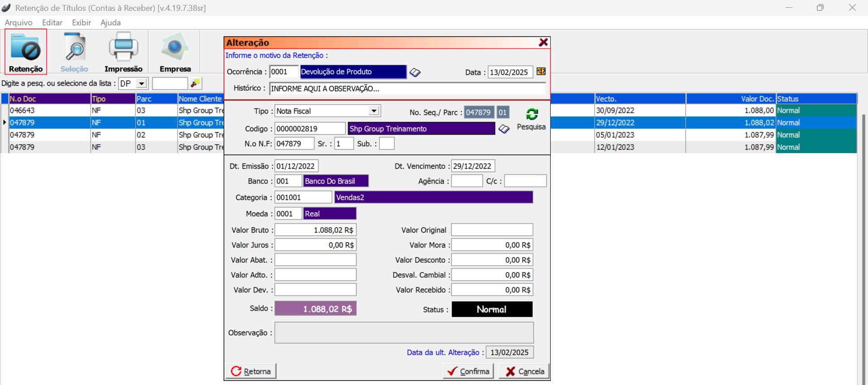Click into the Histórico text field
Image resolution: width=868 pixels, height=385 pixels.
click(x=407, y=89)
